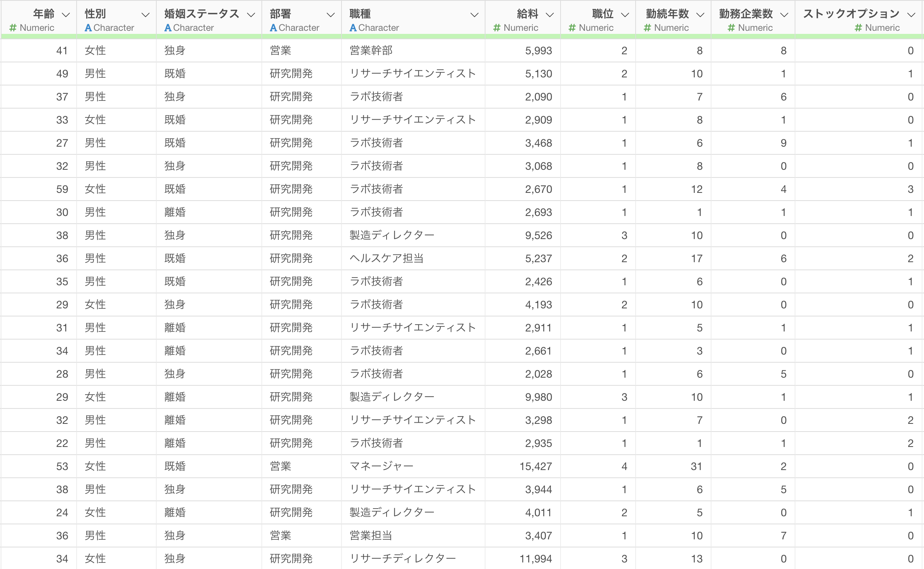Click the salary cell 3,298

[523, 420]
